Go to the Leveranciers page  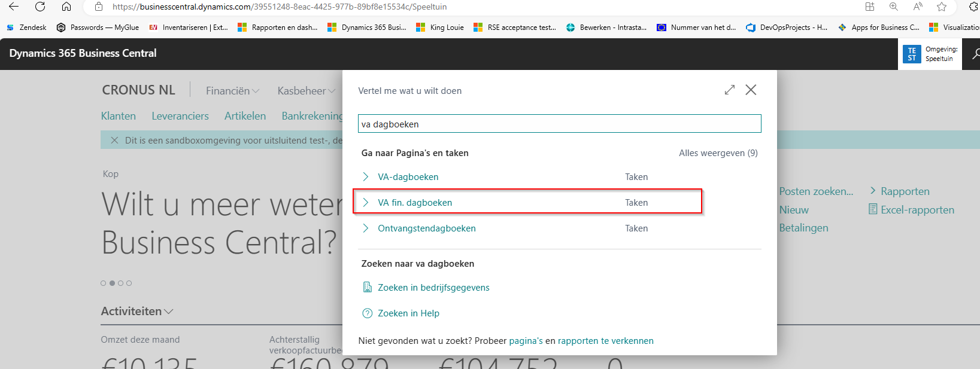(180, 116)
